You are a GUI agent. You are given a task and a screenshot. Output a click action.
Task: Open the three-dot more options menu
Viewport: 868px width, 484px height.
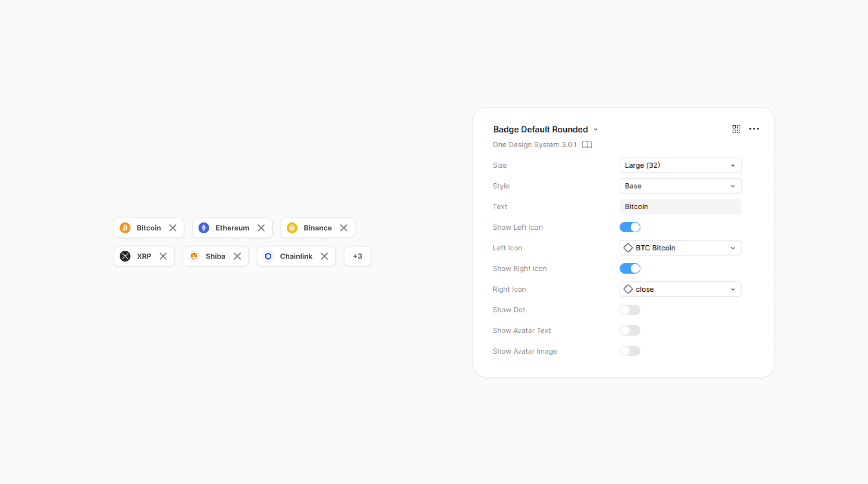coord(754,129)
